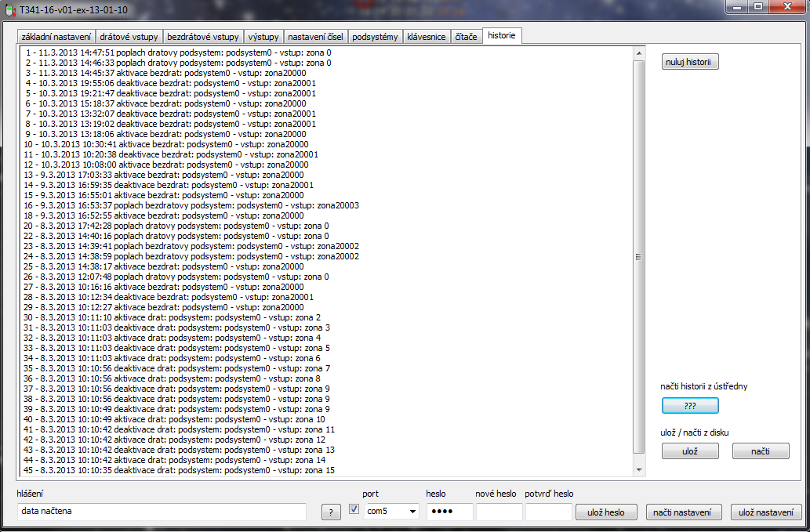Screen dimensions: 810x532
Task: Select history entry 28 at 10:12:34
Action: click(169, 297)
